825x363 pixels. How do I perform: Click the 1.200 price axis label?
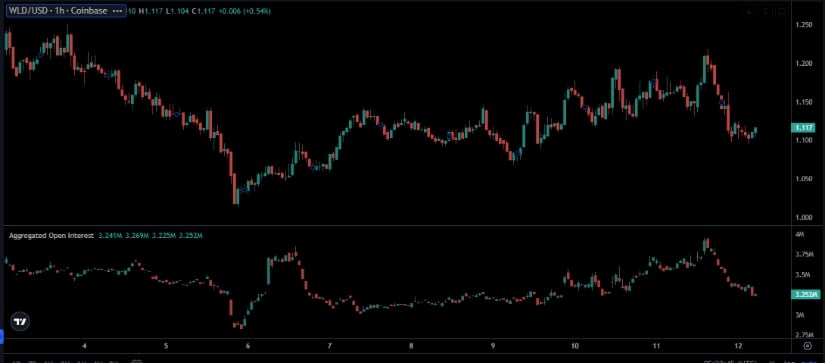coord(803,64)
